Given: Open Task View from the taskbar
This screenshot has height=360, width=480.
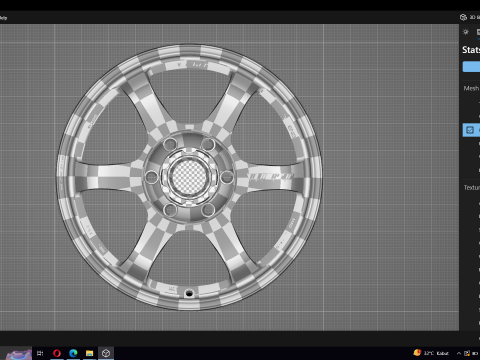Looking at the screenshot, I should (40, 353).
